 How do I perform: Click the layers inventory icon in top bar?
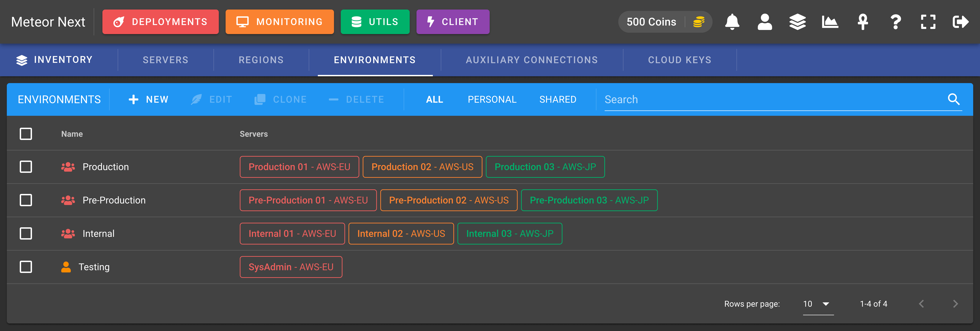pyautogui.click(x=797, y=22)
